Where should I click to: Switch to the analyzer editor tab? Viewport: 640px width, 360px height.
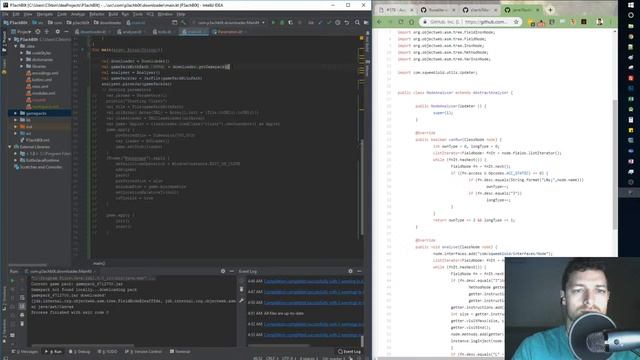point(131,31)
